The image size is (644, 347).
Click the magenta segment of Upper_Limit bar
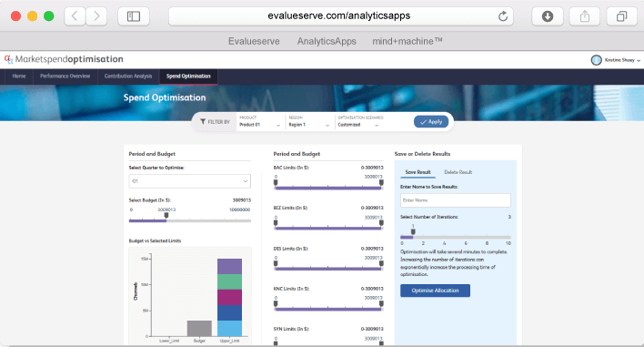point(229,298)
